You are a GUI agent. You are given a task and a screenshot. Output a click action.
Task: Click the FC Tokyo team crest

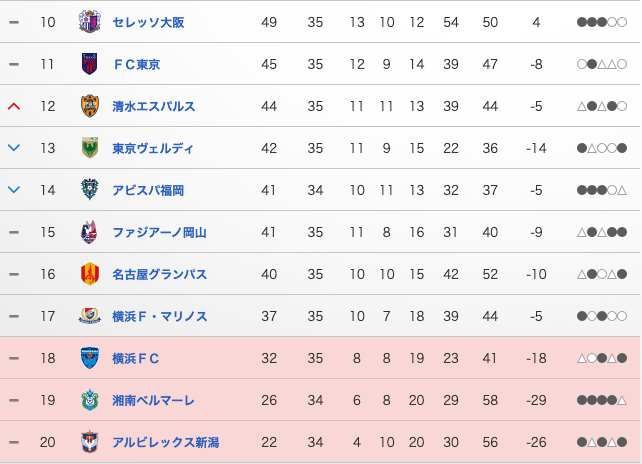pos(90,64)
